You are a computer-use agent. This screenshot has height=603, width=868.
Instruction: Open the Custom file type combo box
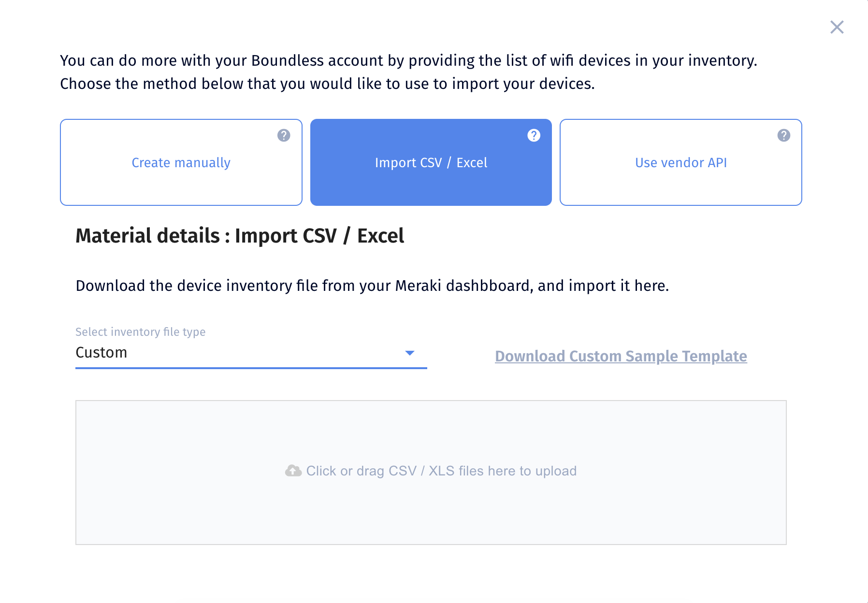[251, 353]
